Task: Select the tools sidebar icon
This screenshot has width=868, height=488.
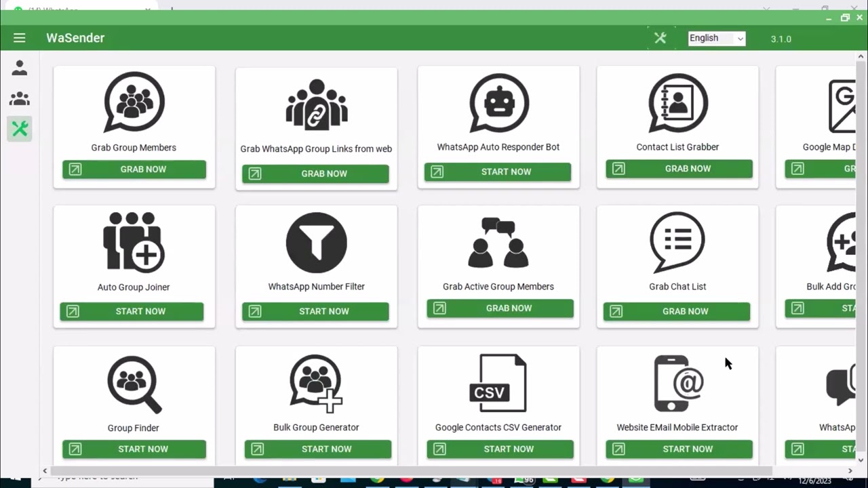Action: (20, 129)
